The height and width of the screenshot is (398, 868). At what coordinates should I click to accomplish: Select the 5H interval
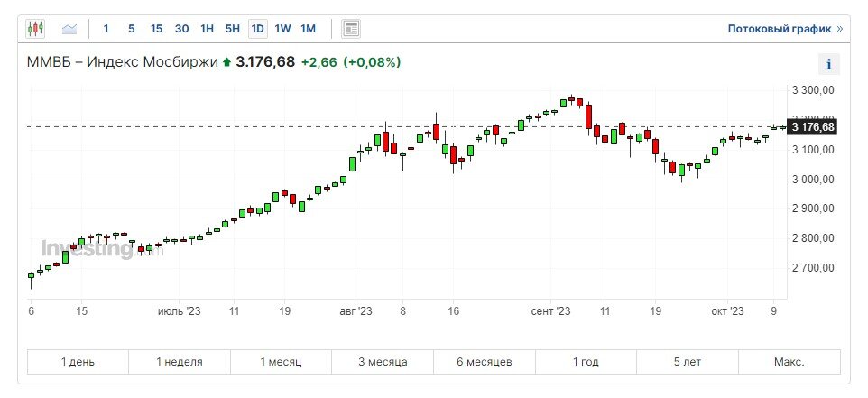pyautogui.click(x=233, y=29)
